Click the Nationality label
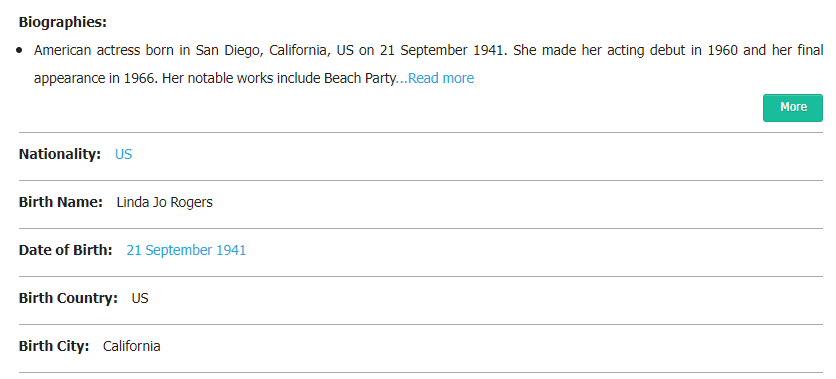 (60, 155)
